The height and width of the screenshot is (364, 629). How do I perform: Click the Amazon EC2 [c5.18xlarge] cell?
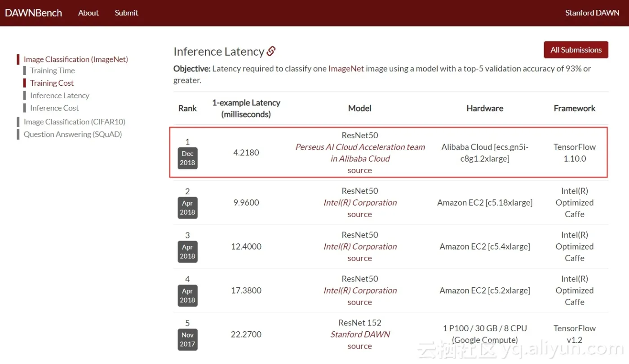(485, 202)
